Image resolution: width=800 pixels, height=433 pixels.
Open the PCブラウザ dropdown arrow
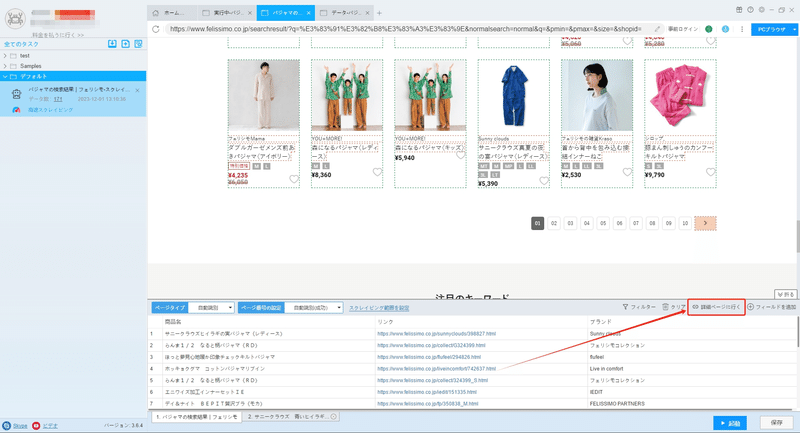tap(794, 30)
